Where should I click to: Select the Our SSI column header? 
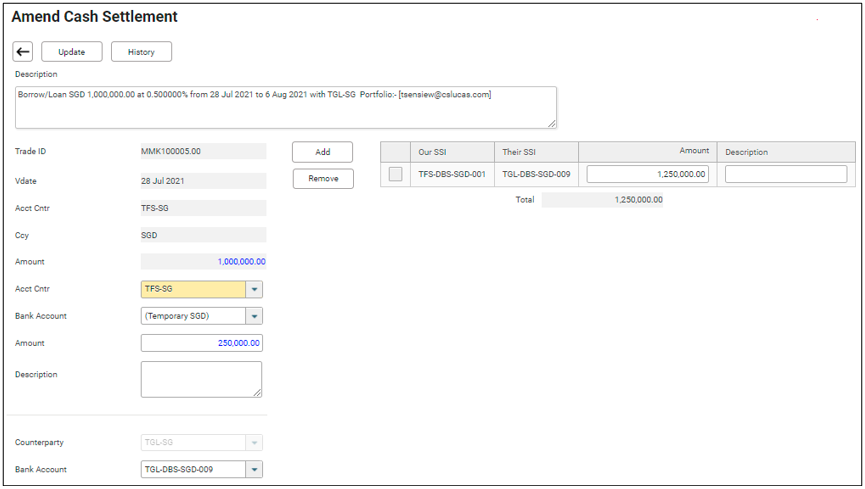pyautogui.click(x=453, y=152)
